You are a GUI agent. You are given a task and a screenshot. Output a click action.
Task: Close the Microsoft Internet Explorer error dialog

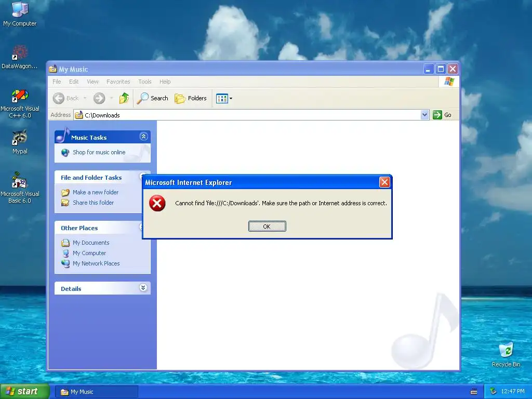coord(384,182)
